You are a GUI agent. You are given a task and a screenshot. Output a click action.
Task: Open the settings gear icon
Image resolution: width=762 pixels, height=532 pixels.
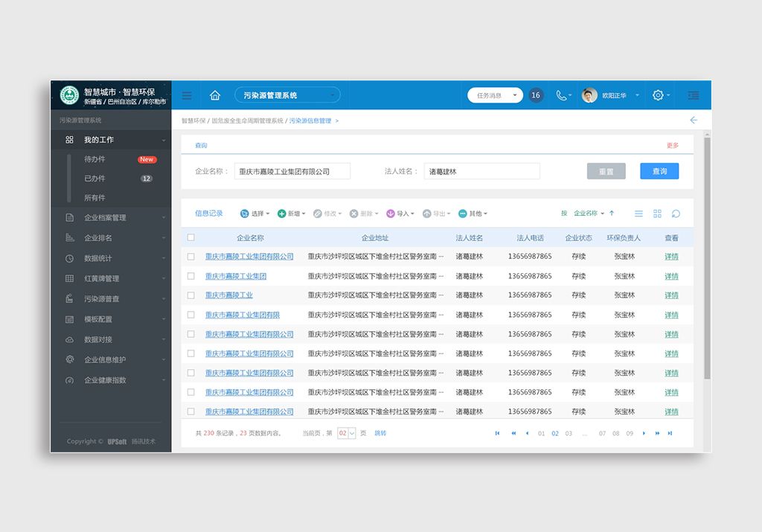coord(658,95)
